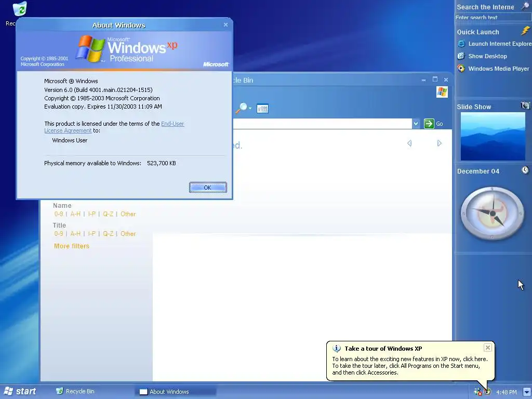
Task: Filter Name by 0-9
Action: point(59,214)
